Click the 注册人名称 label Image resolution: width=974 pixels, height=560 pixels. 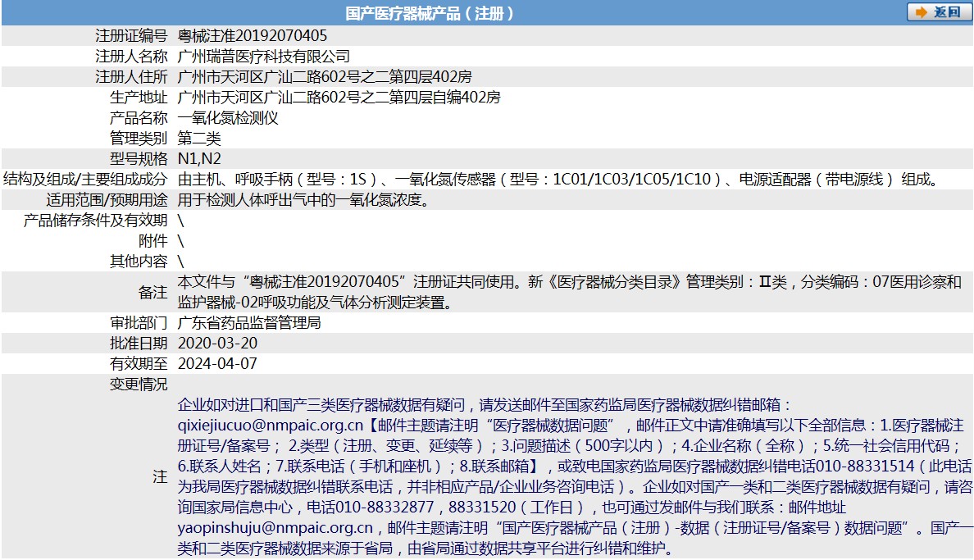click(132, 56)
